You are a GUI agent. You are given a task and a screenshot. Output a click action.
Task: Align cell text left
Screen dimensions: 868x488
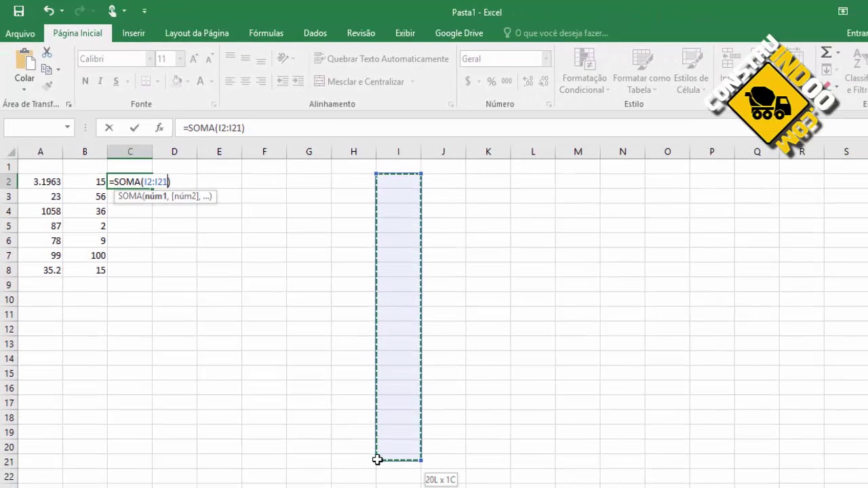[x=230, y=81]
